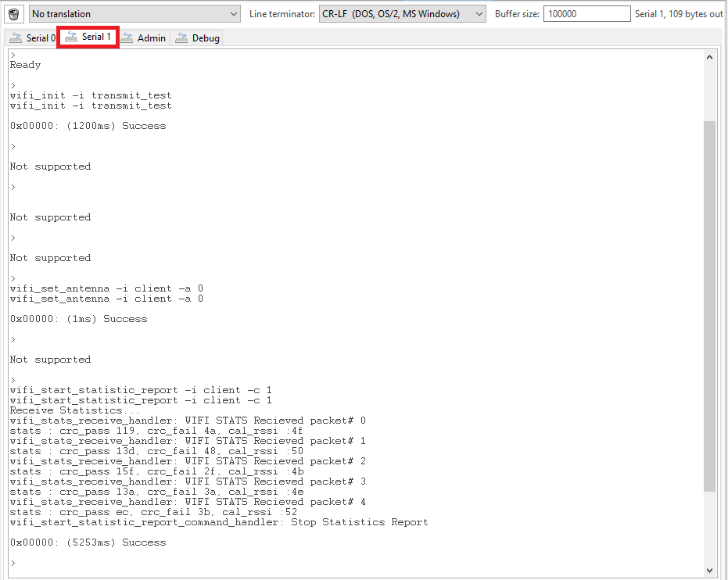Click the keyboard icon on the Serial 0 tab

tap(14, 37)
